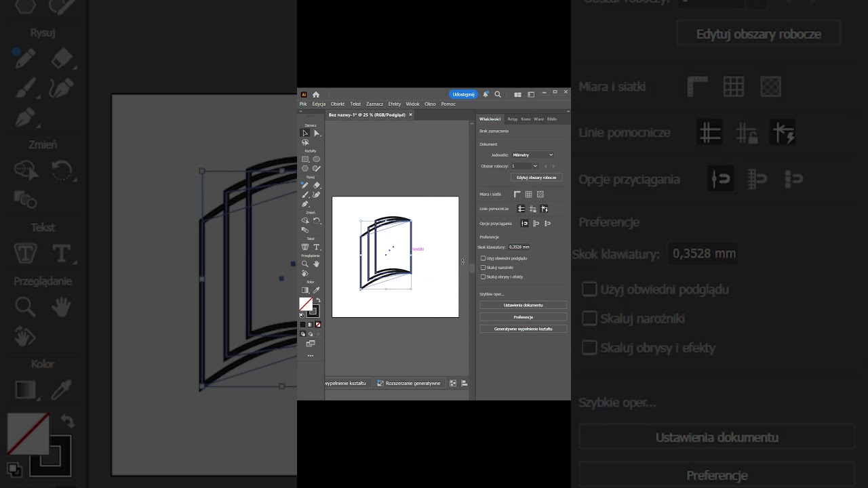Open the Obiekt menu
Screen dimensions: 868x488
click(338, 104)
